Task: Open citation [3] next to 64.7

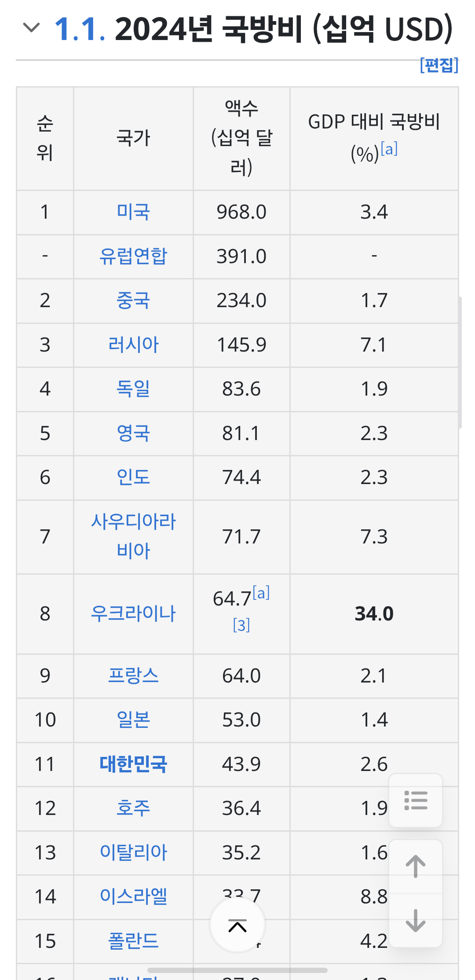Action: [x=241, y=625]
